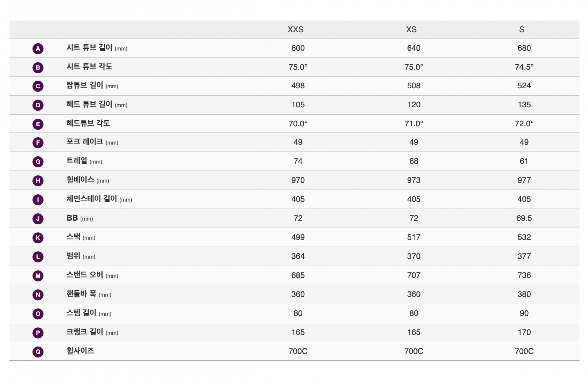Click the purple D head tube badge
588x384 pixels.
[38, 105]
